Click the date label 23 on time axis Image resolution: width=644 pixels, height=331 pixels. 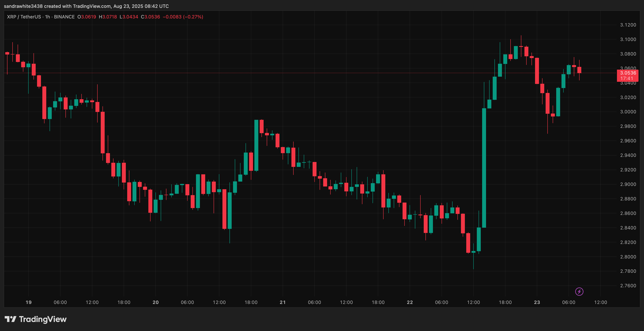(x=537, y=302)
